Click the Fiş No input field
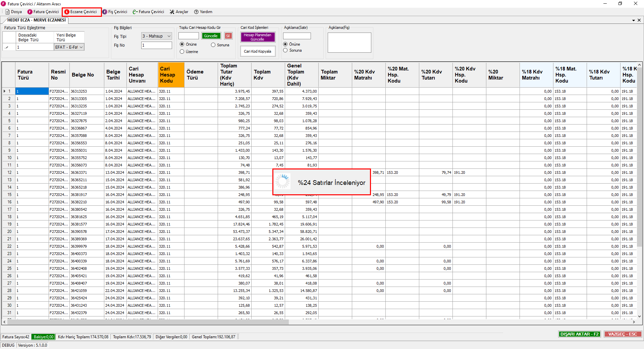 point(156,45)
